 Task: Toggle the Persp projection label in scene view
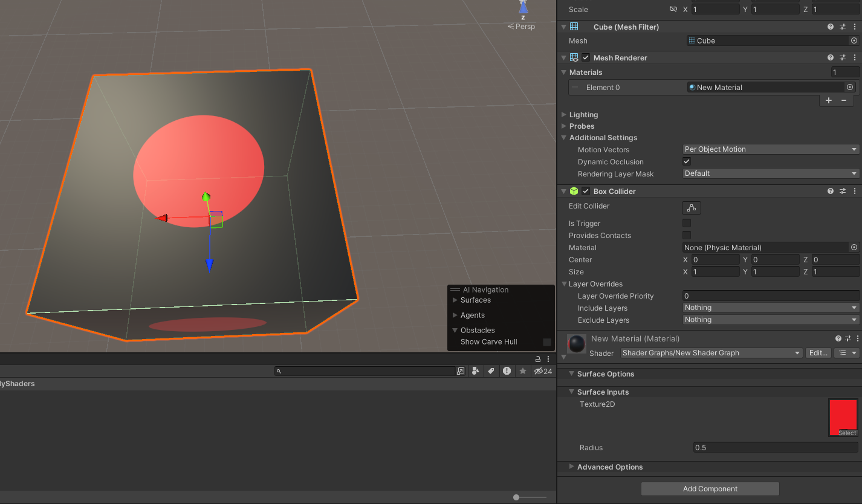click(521, 27)
